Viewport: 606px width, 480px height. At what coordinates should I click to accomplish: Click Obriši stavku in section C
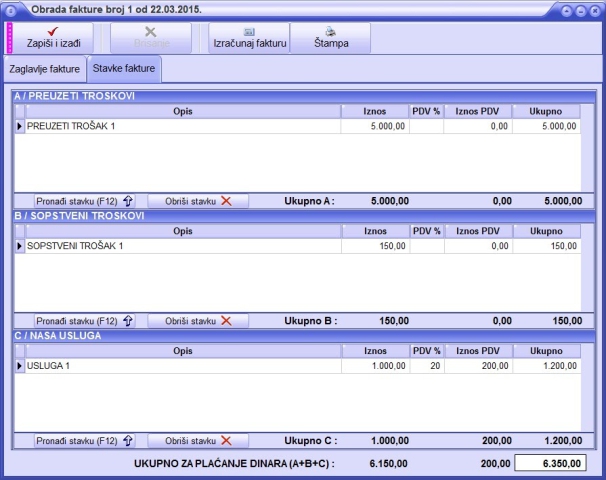point(198,441)
